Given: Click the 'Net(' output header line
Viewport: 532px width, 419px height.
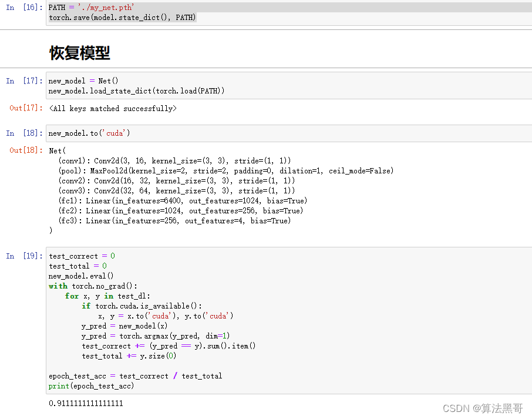Looking at the screenshot, I should click(x=58, y=150).
